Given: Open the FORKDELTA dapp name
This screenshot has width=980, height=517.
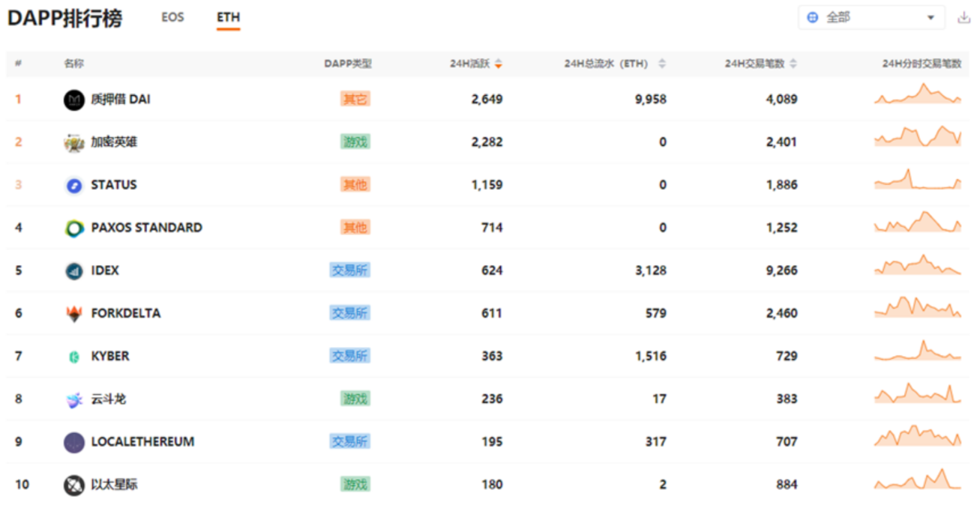Looking at the screenshot, I should pos(125,312).
